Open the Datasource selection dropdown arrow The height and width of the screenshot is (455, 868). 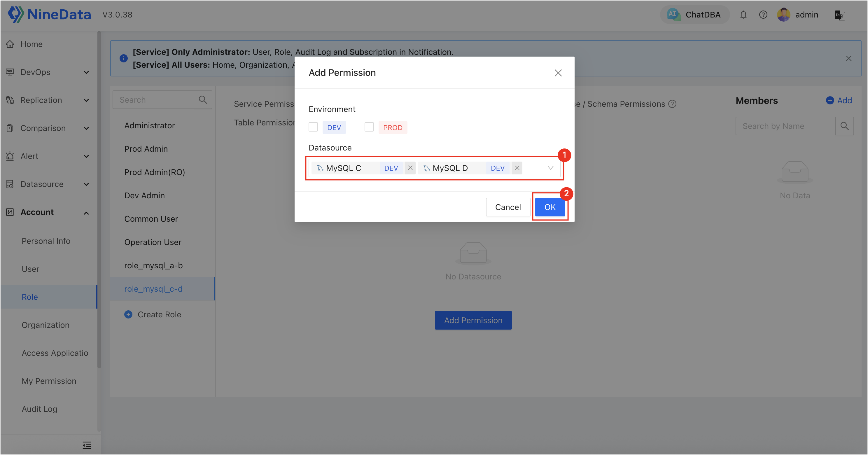pyautogui.click(x=551, y=168)
